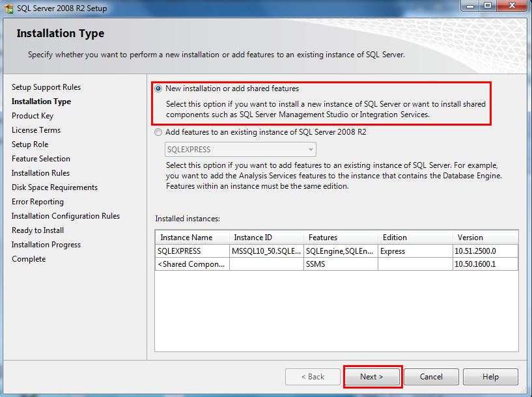532x397 pixels.
Task: Sort by Version column header
Action: 486,238
